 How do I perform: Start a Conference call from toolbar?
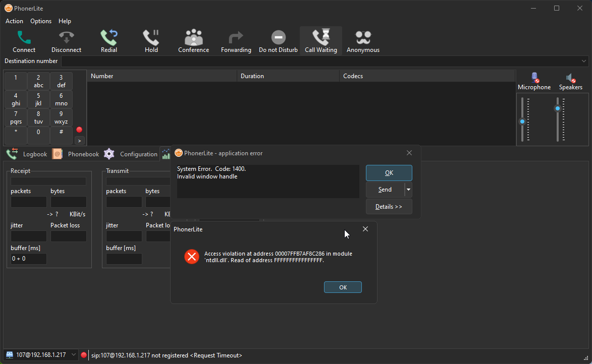click(193, 37)
